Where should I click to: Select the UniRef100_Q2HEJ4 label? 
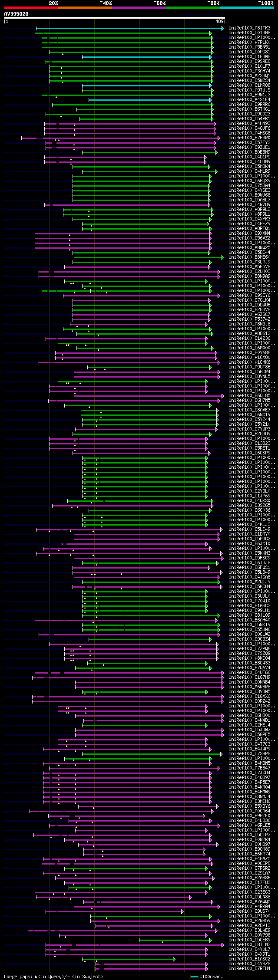pos(249,725)
